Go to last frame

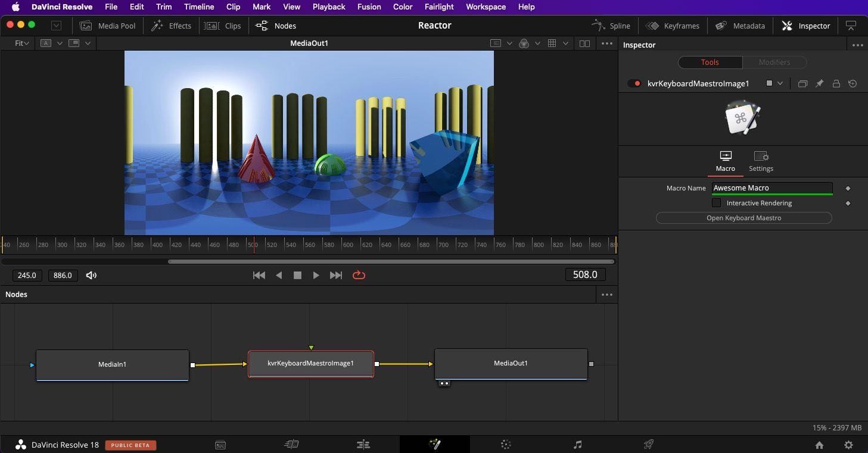pos(336,275)
